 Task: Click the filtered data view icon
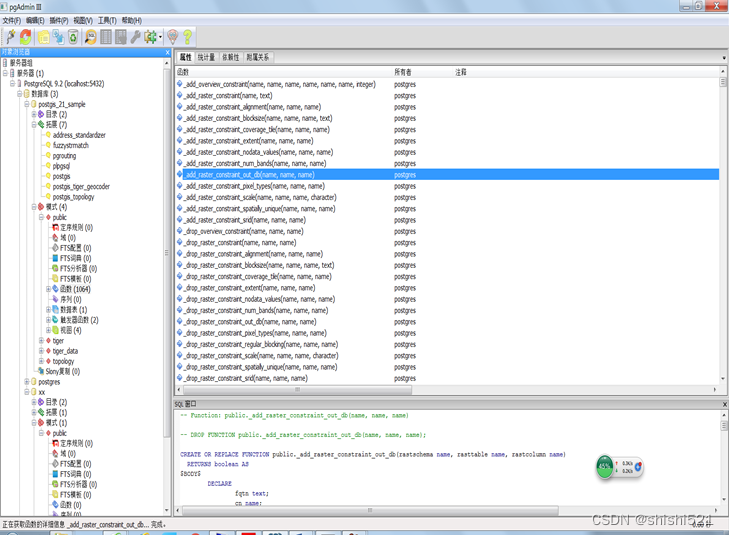tap(121, 37)
